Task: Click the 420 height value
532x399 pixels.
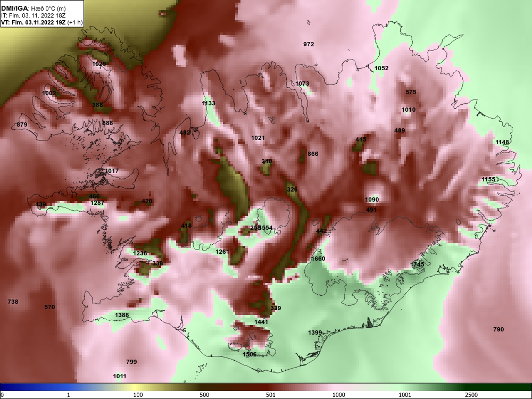Action: tap(147, 201)
